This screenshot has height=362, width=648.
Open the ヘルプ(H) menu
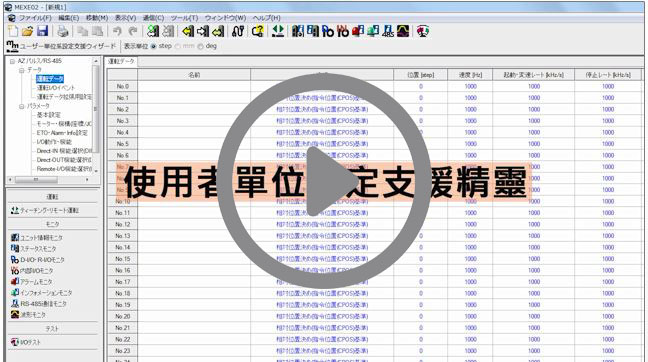coord(267,18)
